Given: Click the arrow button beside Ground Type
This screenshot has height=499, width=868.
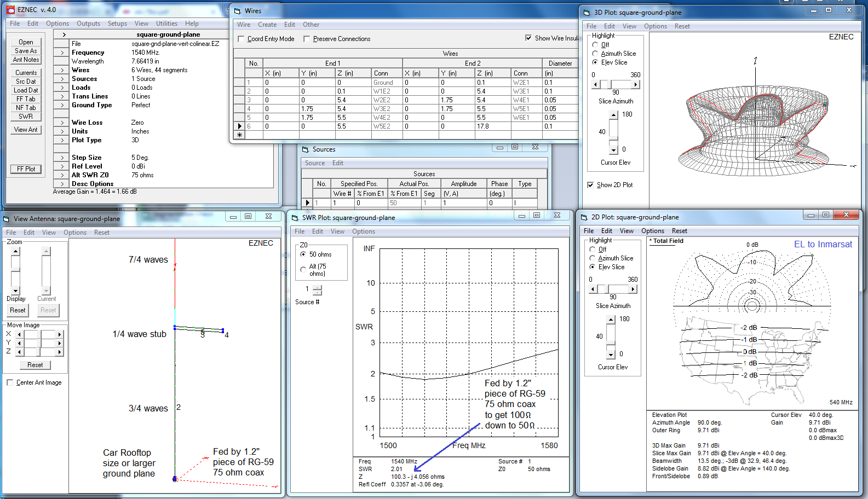Looking at the screenshot, I should 62,105.
